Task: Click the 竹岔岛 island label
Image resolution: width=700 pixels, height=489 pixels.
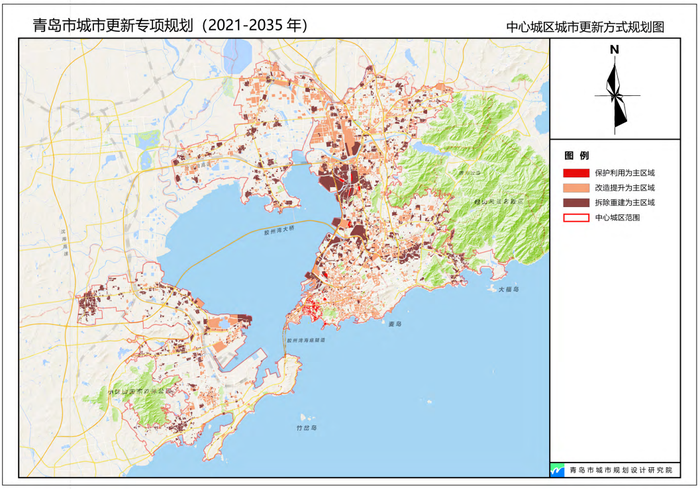Action: [x=306, y=428]
